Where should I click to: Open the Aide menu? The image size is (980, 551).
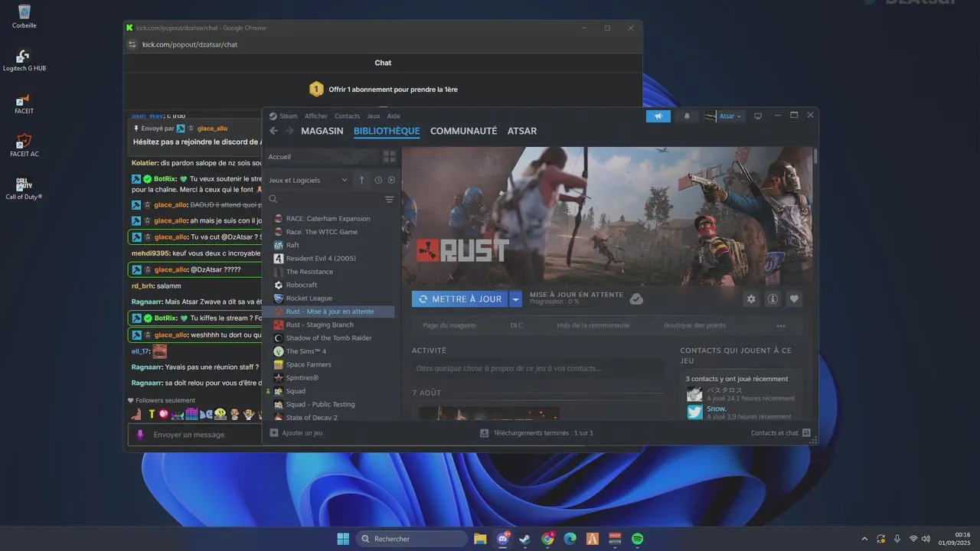394,116
